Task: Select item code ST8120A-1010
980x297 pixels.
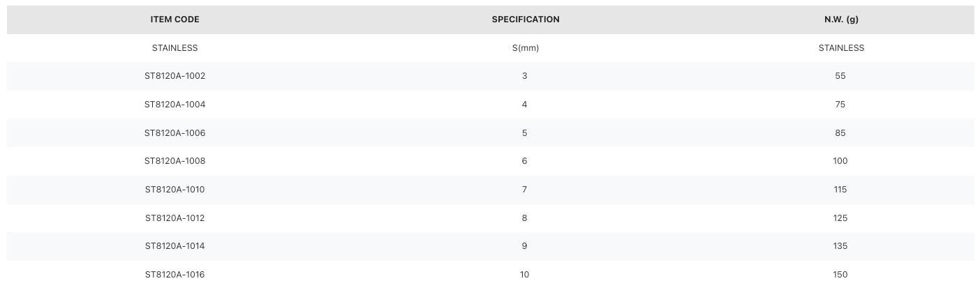Action: tap(175, 190)
